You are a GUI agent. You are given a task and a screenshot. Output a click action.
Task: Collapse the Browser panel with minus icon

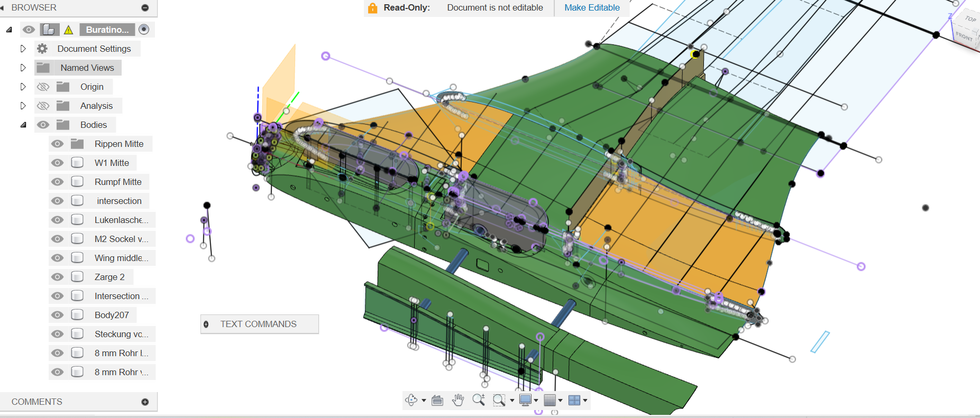tap(145, 8)
